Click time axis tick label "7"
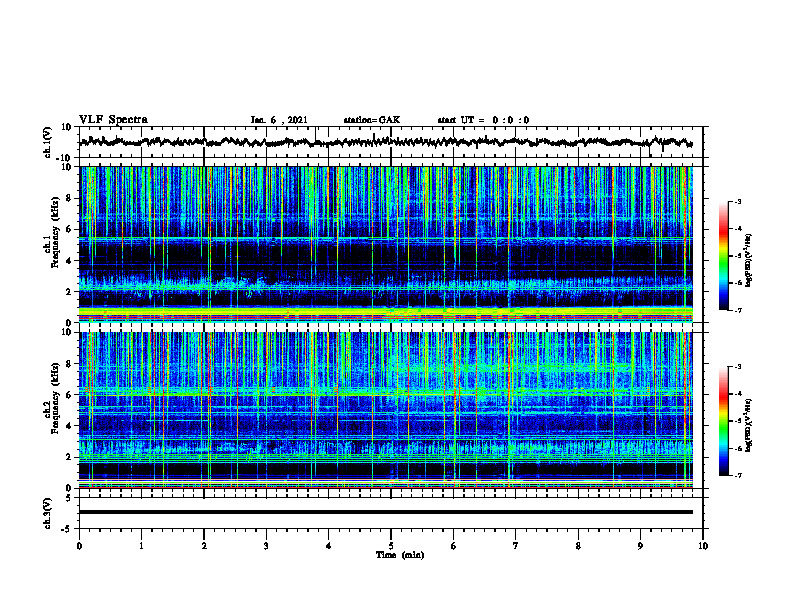The height and width of the screenshot is (612, 792). coord(516,546)
